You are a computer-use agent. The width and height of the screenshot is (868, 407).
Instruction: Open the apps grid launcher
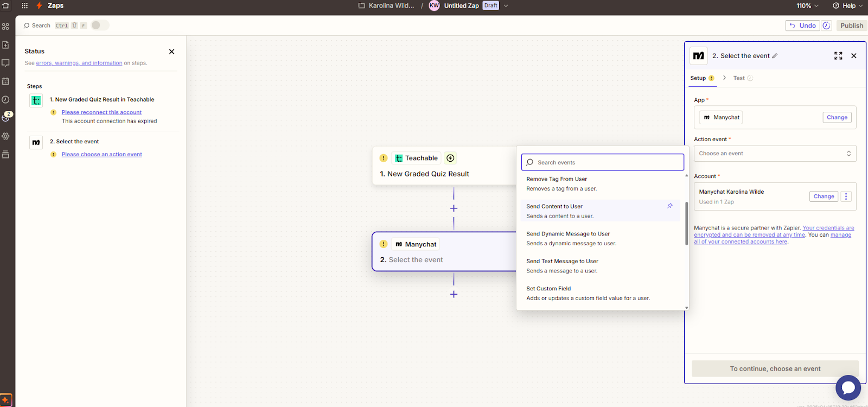coord(24,5)
